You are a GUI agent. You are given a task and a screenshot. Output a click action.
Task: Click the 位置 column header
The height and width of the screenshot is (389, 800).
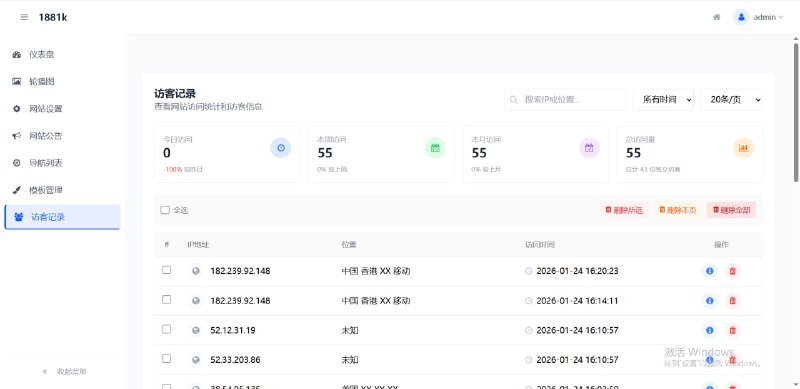pyautogui.click(x=348, y=245)
